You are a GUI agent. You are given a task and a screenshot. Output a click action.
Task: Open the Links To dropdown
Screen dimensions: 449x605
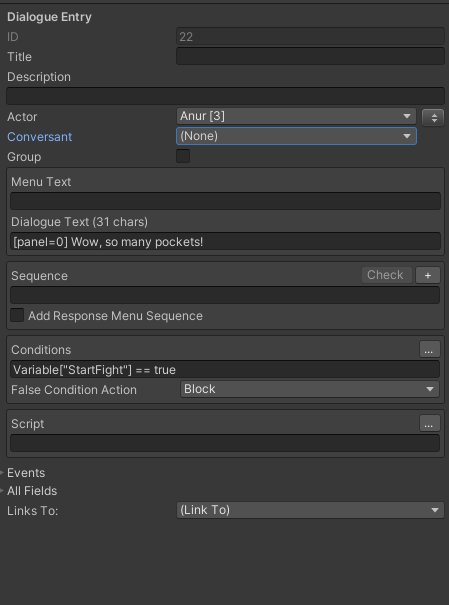click(310, 510)
